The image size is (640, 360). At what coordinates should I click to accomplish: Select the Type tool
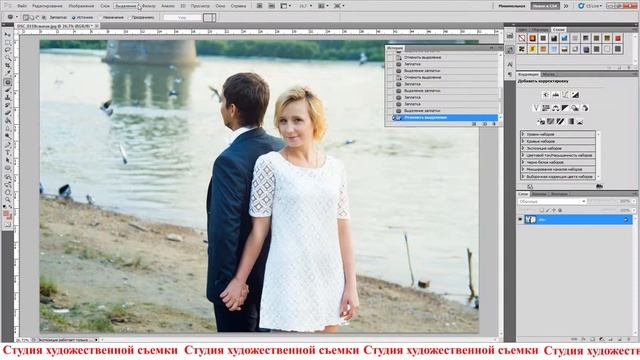coord(8,152)
